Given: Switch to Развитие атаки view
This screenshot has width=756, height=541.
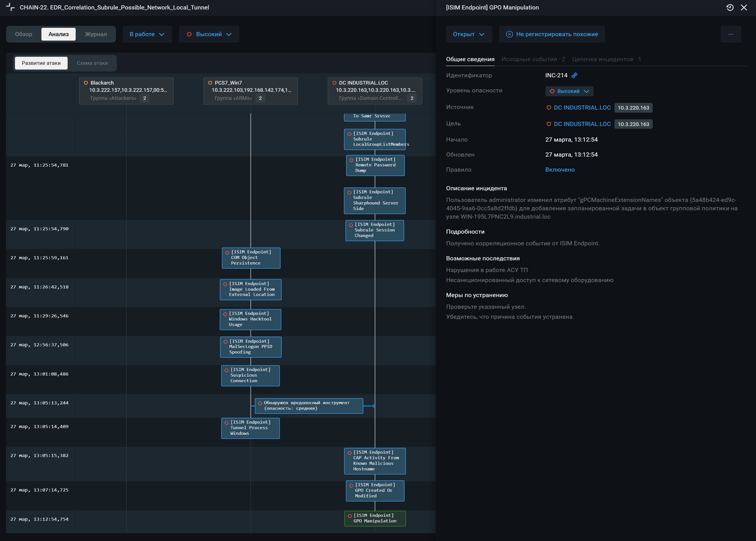Looking at the screenshot, I should tap(41, 63).
